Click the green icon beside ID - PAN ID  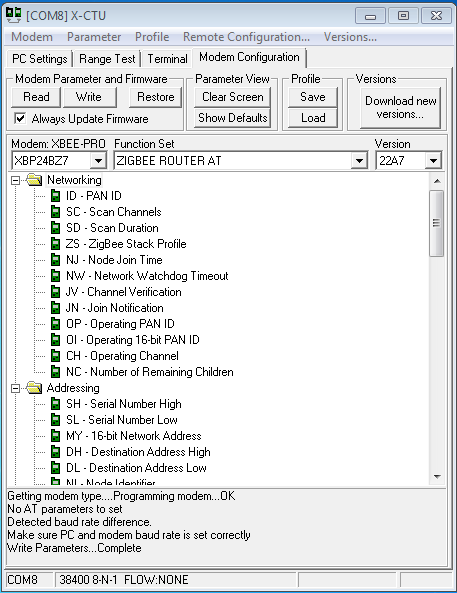55,196
